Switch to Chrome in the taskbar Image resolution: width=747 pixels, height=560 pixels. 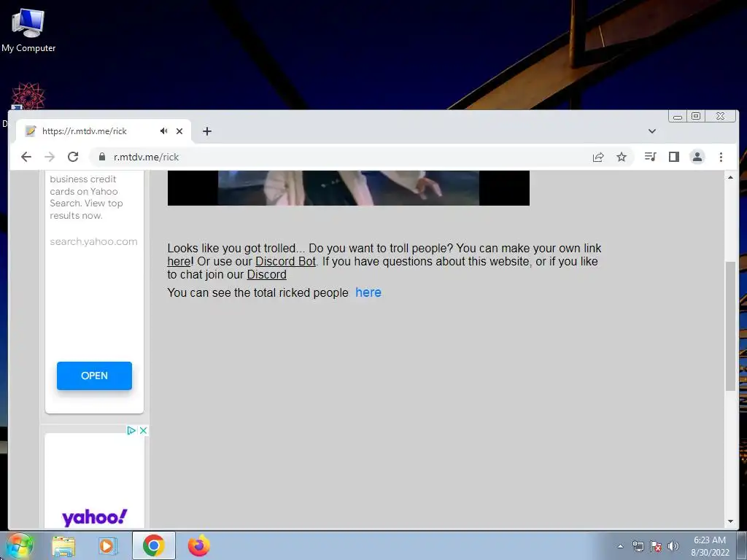153,545
